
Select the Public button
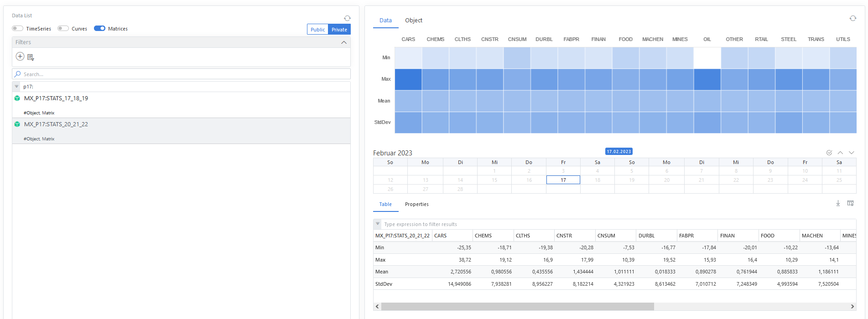[x=317, y=30]
